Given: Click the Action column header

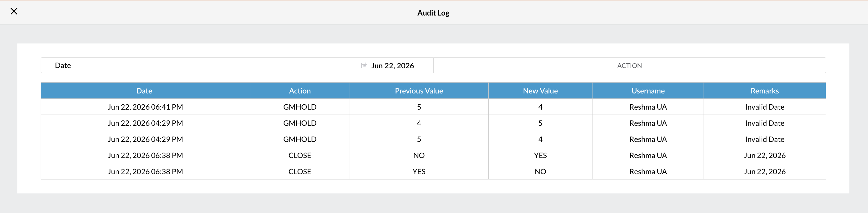Looking at the screenshot, I should pyautogui.click(x=300, y=91).
